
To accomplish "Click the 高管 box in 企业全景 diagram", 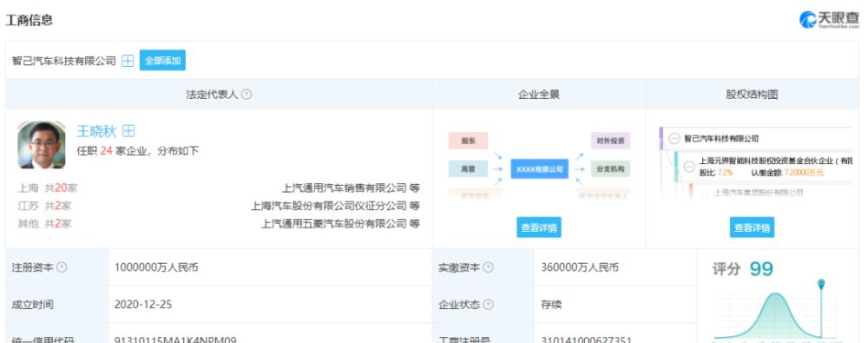I will tap(469, 168).
